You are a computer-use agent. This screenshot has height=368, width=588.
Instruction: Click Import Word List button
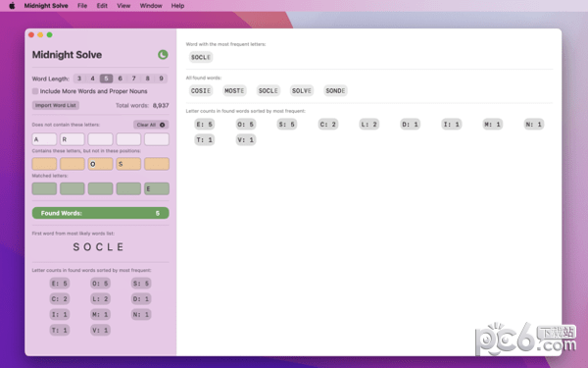56,105
